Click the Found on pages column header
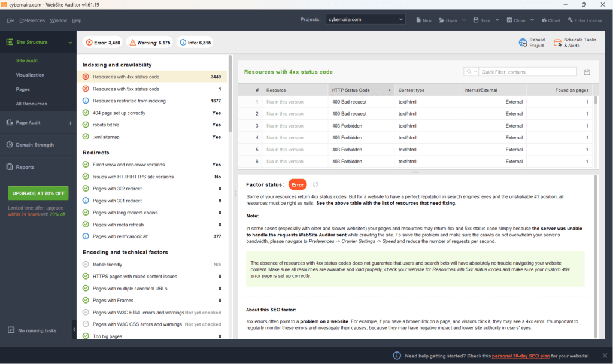The width and height of the screenshot is (613, 364). tap(560, 90)
